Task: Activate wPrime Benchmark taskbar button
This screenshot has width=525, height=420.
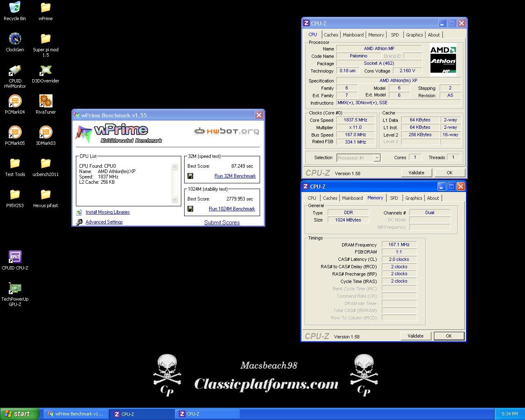Action: [76, 414]
